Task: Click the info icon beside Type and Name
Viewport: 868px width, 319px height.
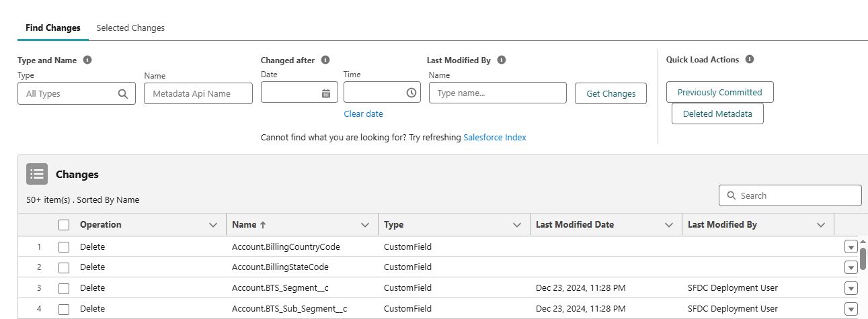Action: point(87,60)
